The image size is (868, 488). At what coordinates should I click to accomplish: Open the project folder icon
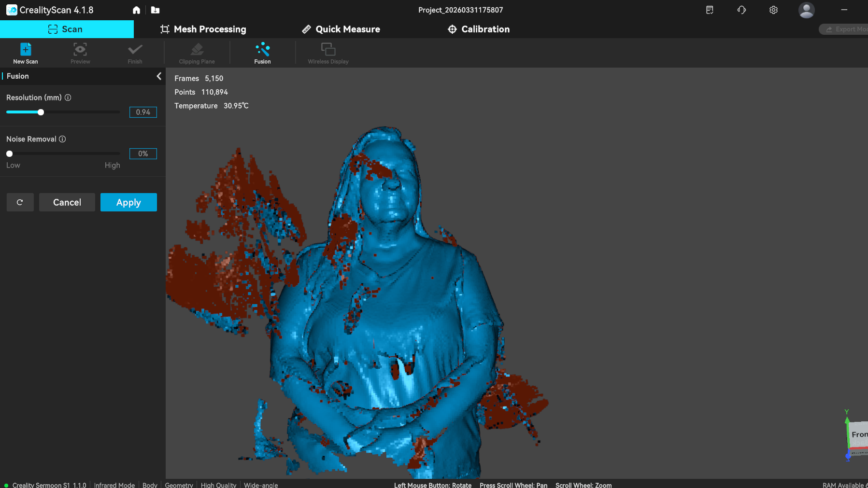coord(155,10)
